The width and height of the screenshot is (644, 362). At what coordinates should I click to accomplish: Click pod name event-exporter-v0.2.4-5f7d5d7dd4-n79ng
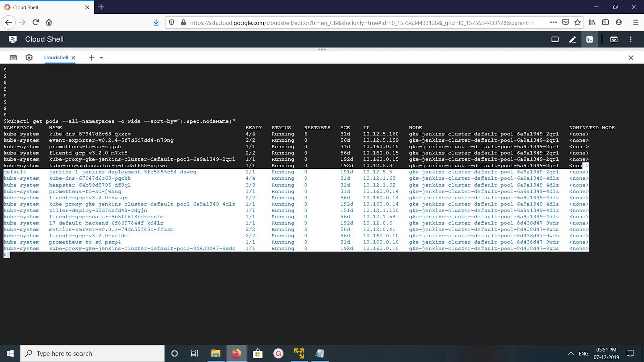(x=111, y=140)
